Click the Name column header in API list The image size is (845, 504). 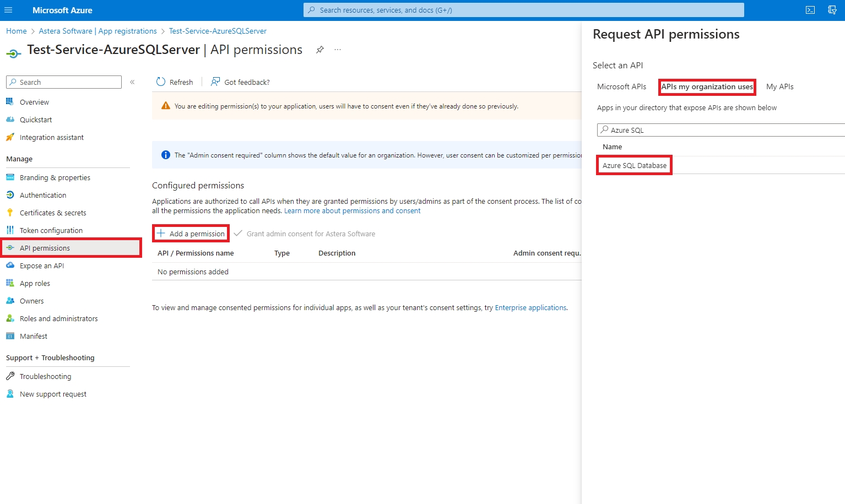[612, 147]
